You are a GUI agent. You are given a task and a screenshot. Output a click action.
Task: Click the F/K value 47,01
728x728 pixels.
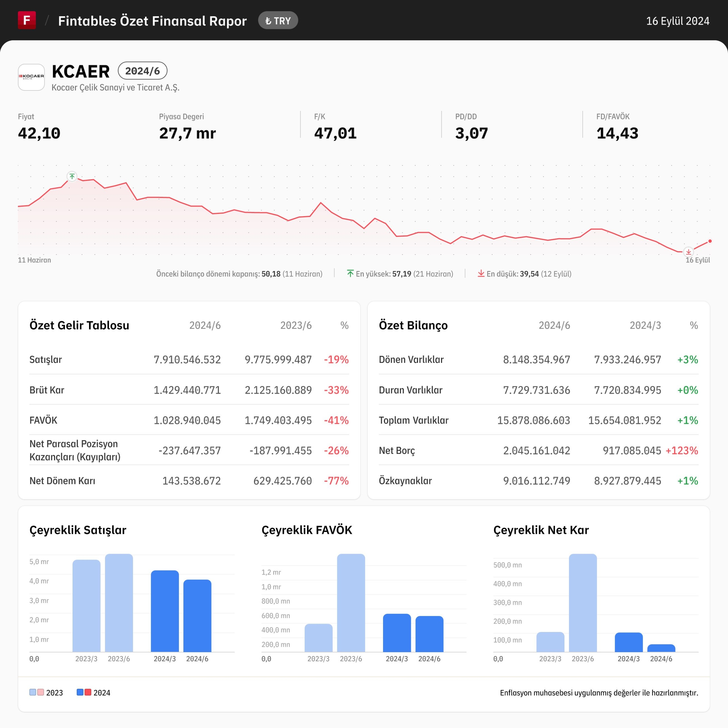(x=335, y=133)
